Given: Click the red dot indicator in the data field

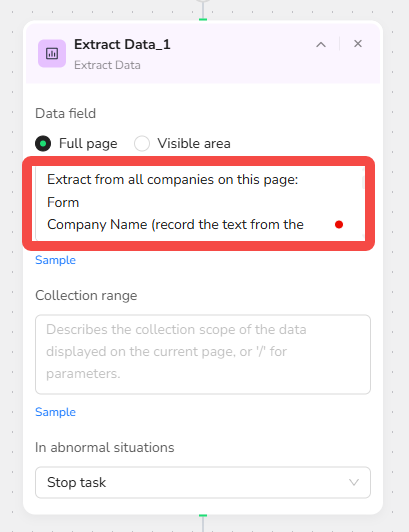Looking at the screenshot, I should (339, 225).
